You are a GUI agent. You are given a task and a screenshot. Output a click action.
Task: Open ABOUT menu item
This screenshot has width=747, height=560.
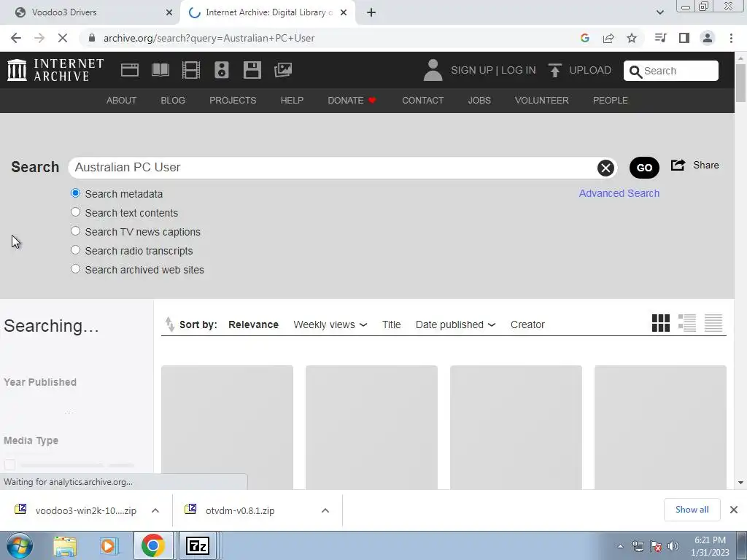(121, 100)
